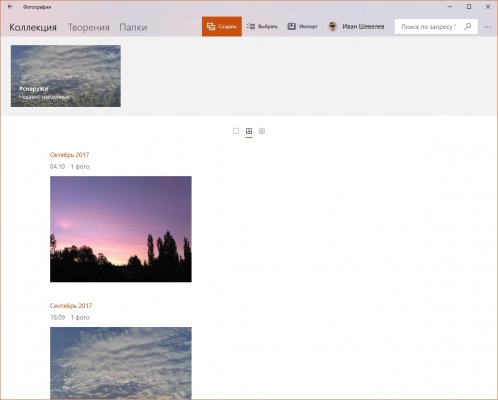This screenshot has height=400, width=498.
Task: Click the Импорт import icon
Action: 292,26
